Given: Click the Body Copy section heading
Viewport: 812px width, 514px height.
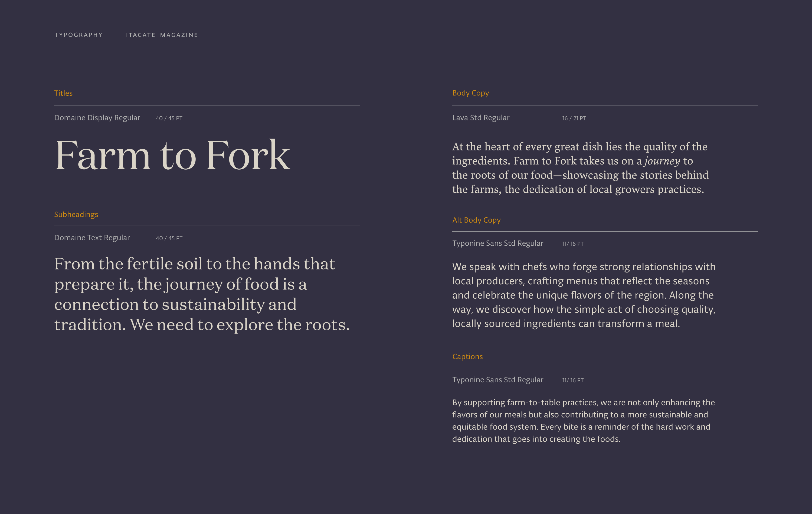Looking at the screenshot, I should [x=470, y=93].
